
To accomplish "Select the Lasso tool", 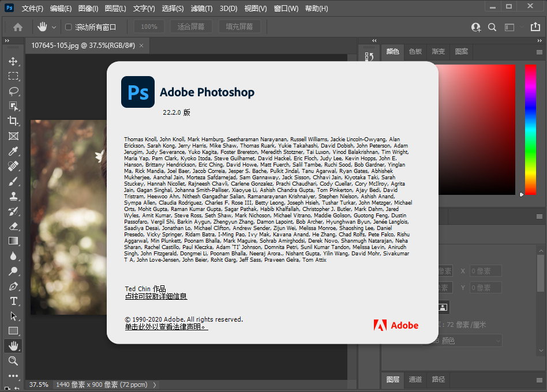I will (13, 91).
